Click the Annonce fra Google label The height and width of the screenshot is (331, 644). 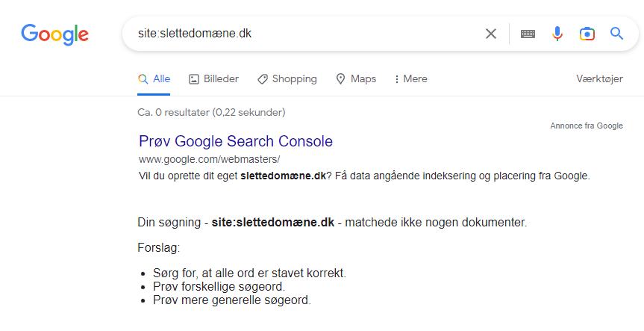[x=587, y=126]
